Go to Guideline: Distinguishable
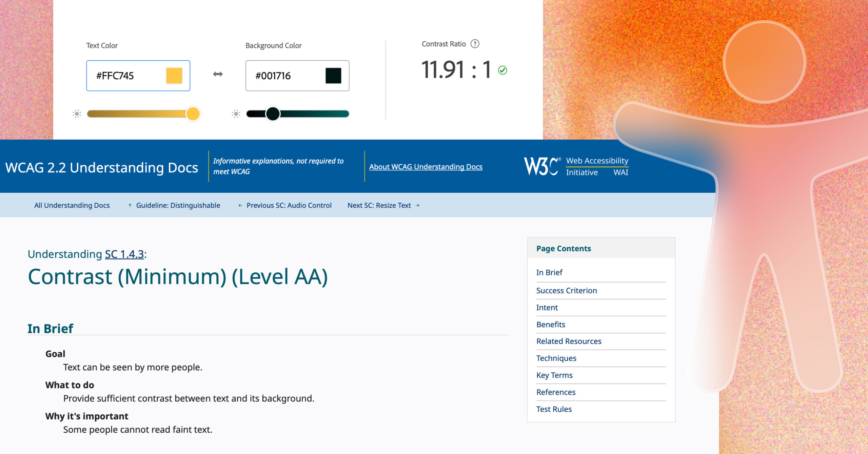 (x=178, y=205)
